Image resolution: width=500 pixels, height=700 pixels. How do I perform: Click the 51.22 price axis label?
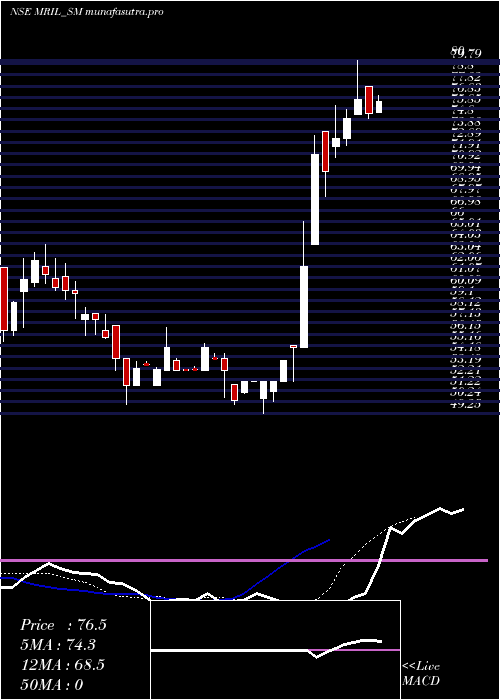pos(466,381)
